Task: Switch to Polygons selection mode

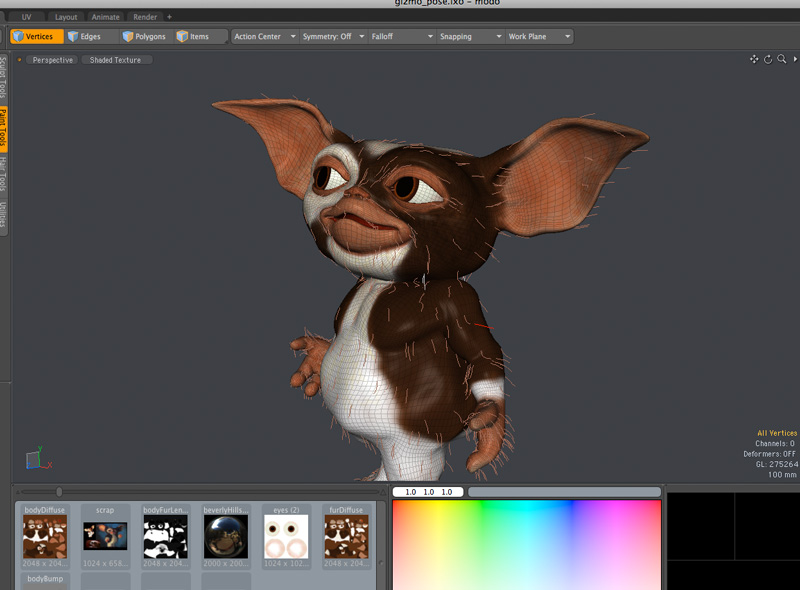Action: (145, 36)
